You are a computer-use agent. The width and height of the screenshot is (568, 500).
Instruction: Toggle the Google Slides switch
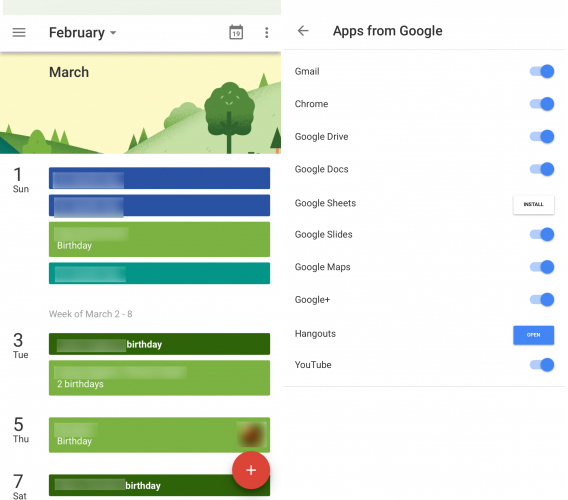542,234
